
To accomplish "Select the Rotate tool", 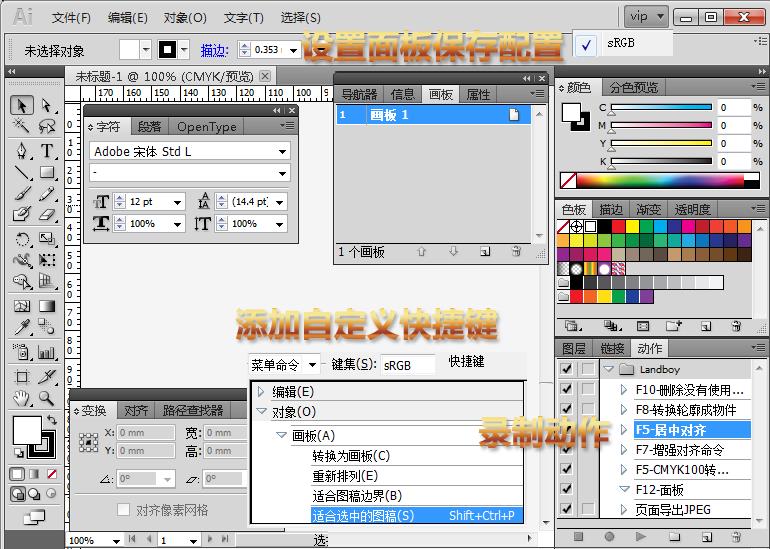I will click(22, 239).
